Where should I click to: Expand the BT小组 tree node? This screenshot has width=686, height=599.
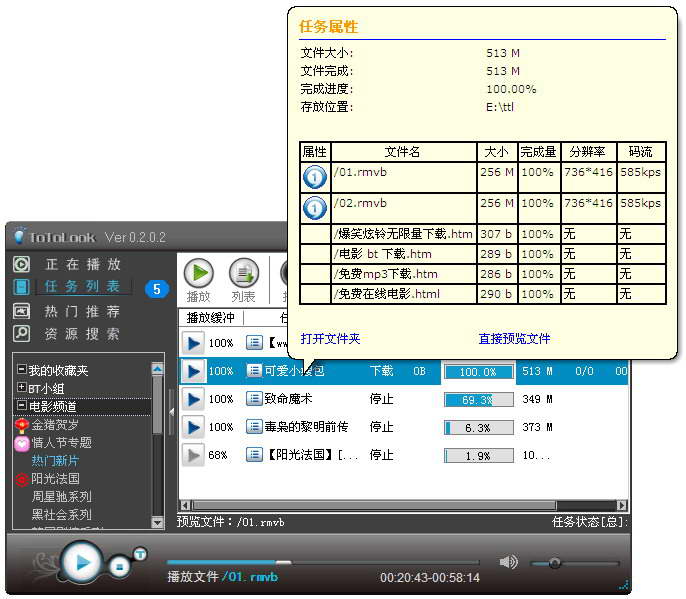pos(21,387)
